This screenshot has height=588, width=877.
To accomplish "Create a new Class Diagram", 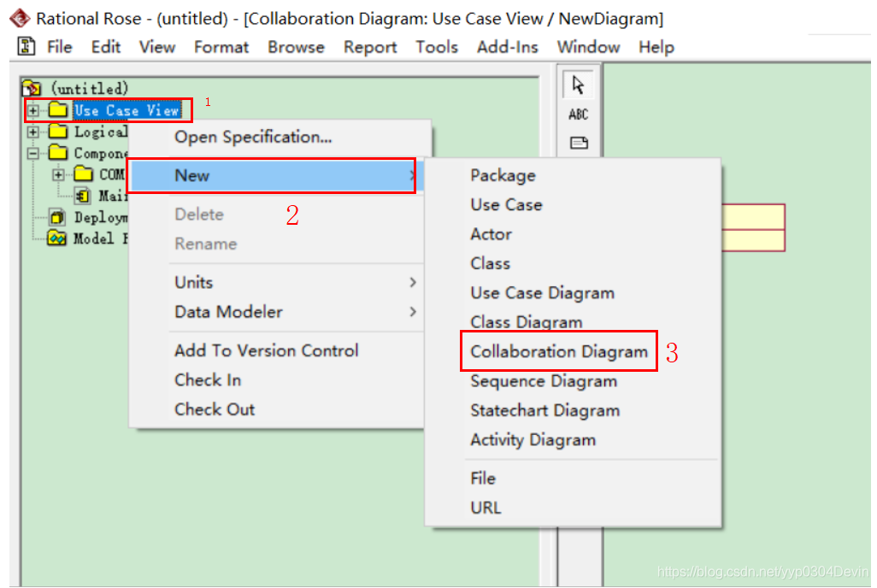I will [x=573, y=322].
